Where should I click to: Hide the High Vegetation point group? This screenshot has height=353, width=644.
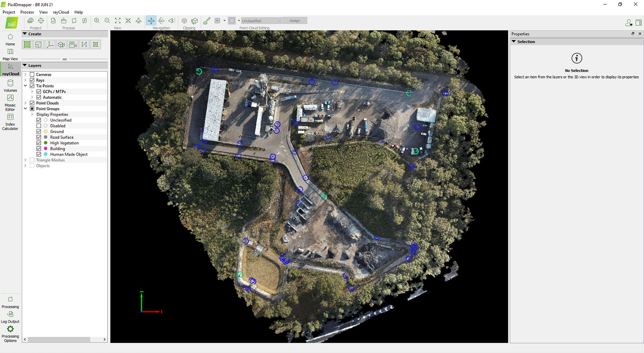pyautogui.click(x=39, y=143)
